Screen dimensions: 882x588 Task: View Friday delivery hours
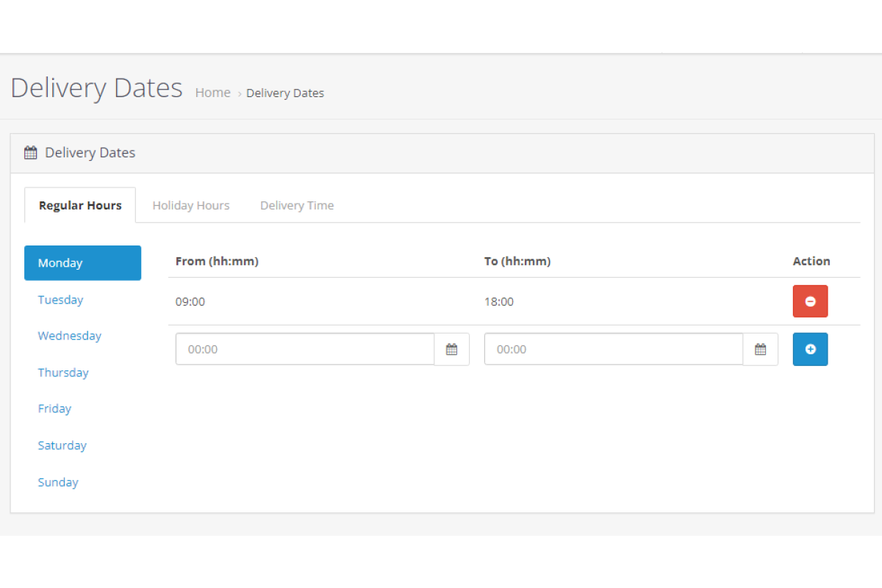pyautogui.click(x=54, y=409)
